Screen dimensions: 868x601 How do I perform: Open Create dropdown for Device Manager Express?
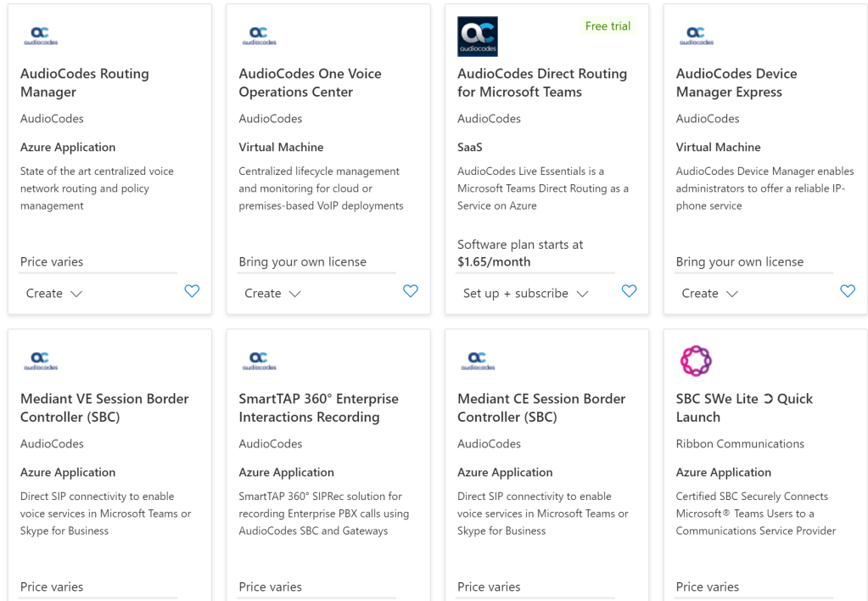tap(709, 294)
